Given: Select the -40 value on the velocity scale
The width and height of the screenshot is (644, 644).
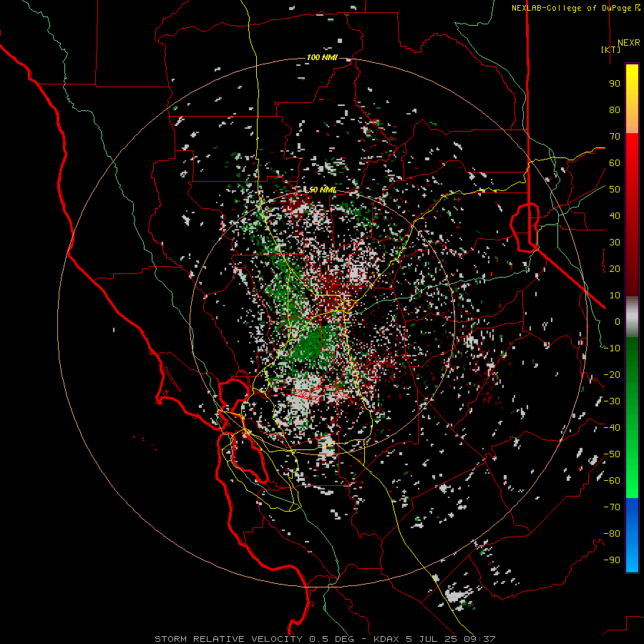Looking at the screenshot, I should [612, 428].
